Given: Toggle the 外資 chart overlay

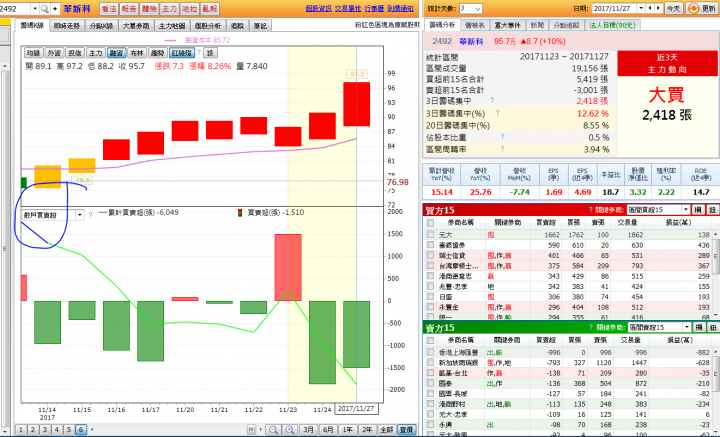Looking at the screenshot, I should click(x=54, y=53).
